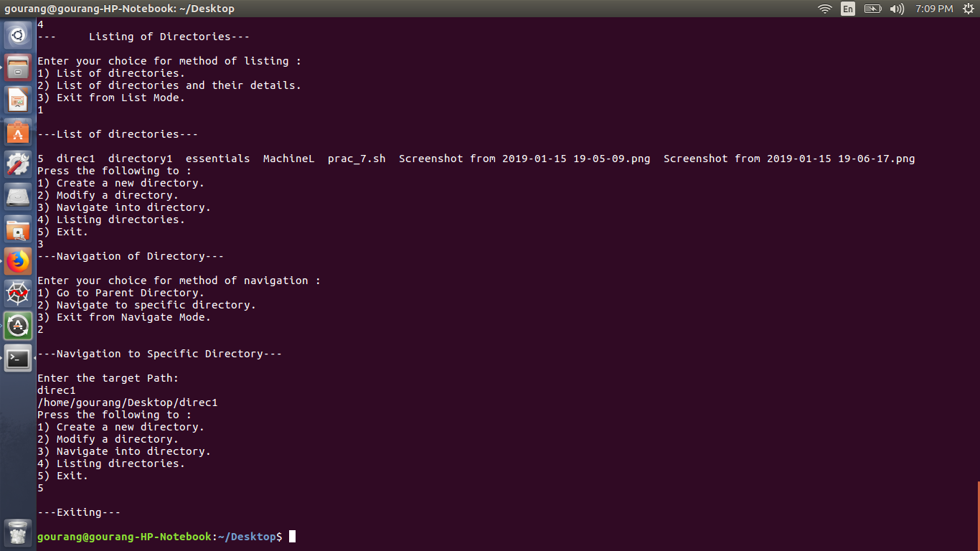Click the disk drive launcher icon

tap(18, 197)
